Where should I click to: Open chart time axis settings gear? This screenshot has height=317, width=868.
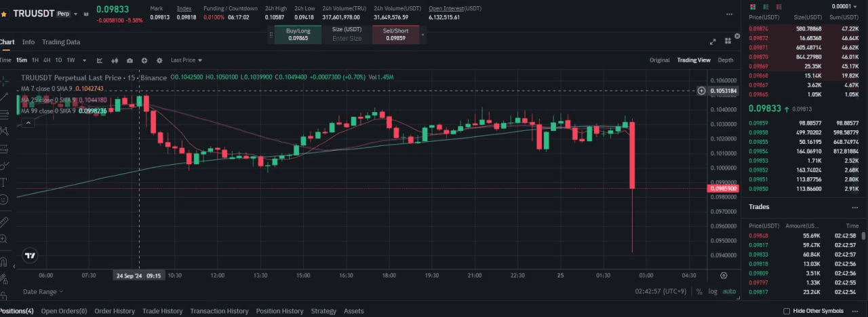point(724,276)
